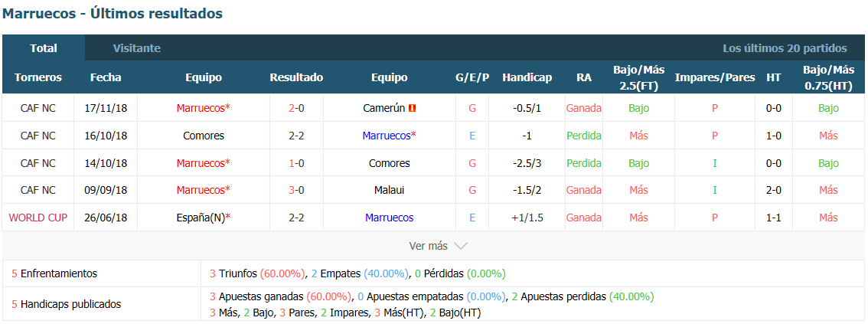The image size is (868, 324).
Task: Click the red card icon beside Camerún
Action: tap(411, 109)
